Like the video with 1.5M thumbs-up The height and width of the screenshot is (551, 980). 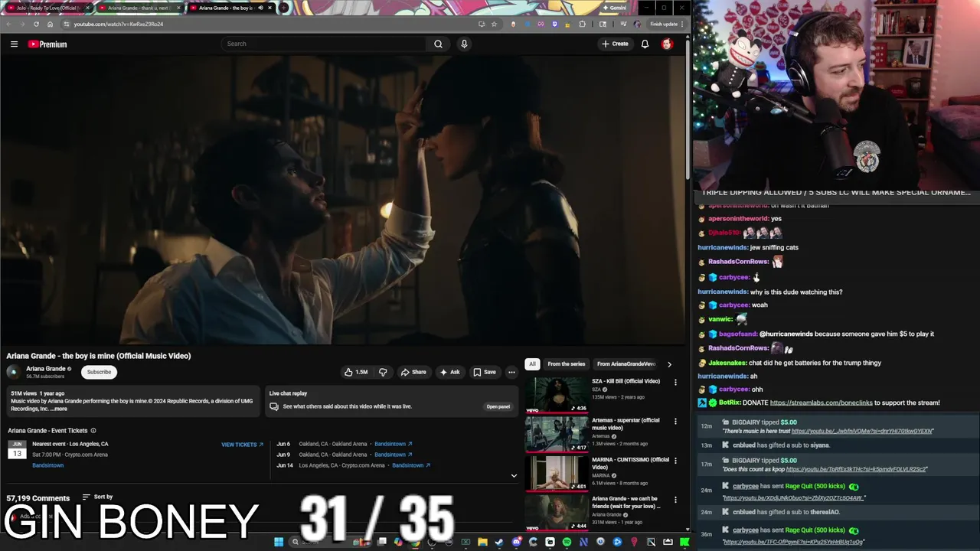click(x=356, y=372)
